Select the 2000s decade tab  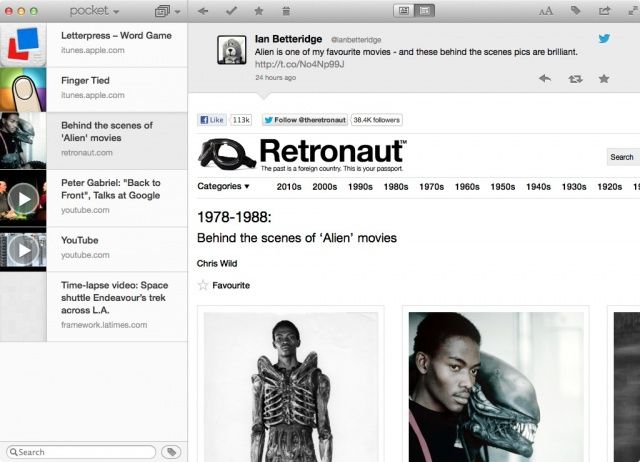coord(324,187)
